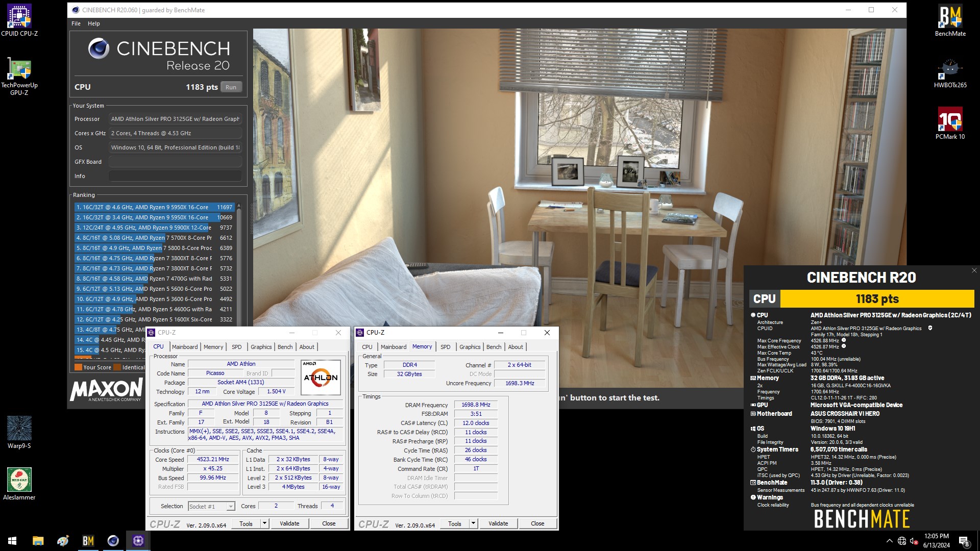
Task: Open Bench tab in left CPU-Z window
Action: (x=285, y=347)
